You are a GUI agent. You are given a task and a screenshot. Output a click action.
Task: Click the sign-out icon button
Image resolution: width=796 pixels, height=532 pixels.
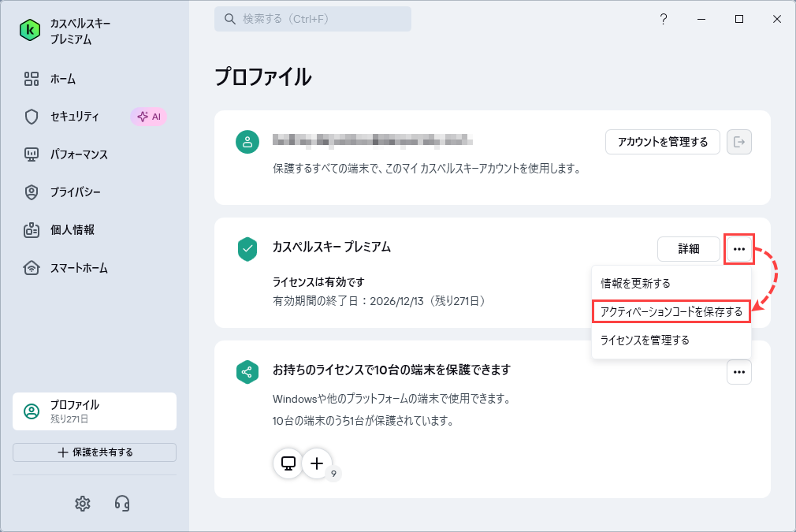click(x=739, y=142)
